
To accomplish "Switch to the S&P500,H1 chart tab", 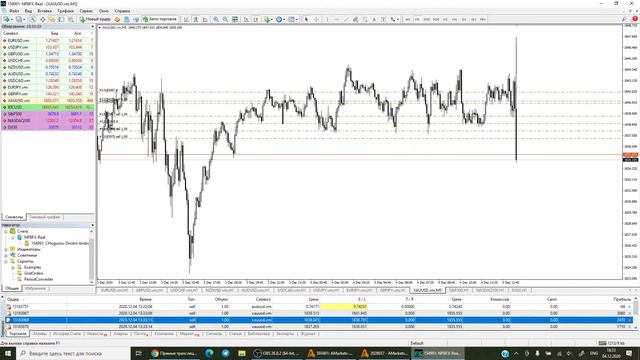I will [459, 290].
